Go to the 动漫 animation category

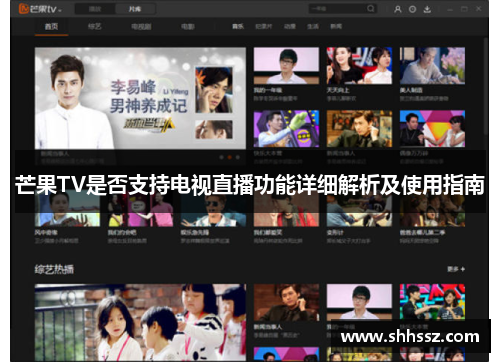click(290, 26)
